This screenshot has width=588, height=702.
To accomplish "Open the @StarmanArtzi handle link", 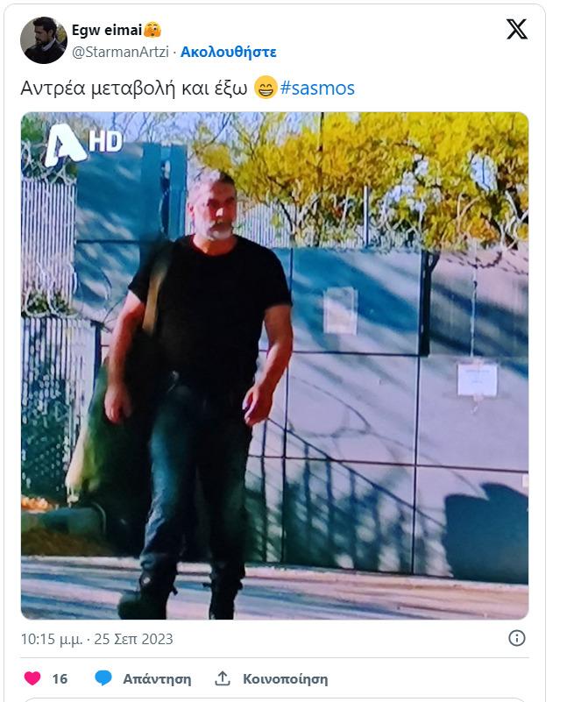I will (x=120, y=52).
